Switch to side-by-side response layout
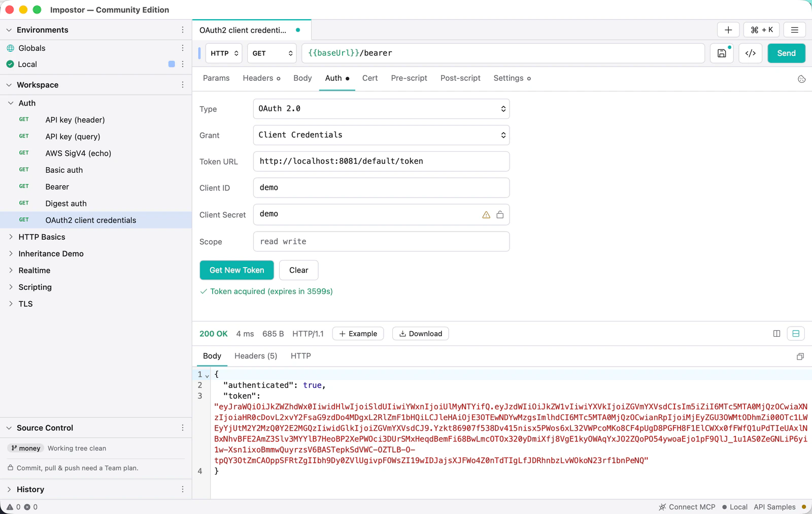The image size is (812, 514). coord(776,334)
